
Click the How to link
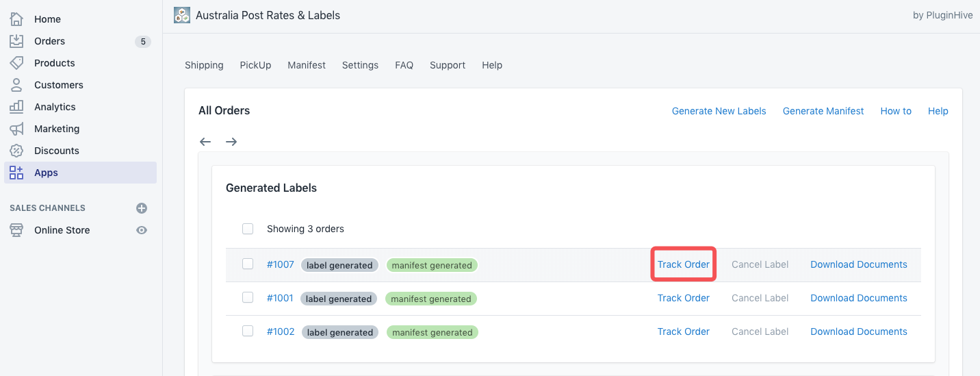896,111
